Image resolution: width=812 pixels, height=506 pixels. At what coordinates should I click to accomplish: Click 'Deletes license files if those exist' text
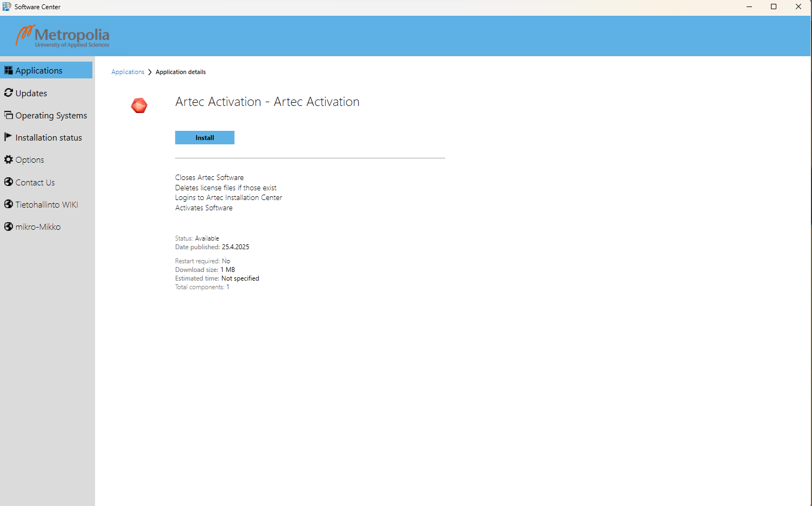pos(226,188)
